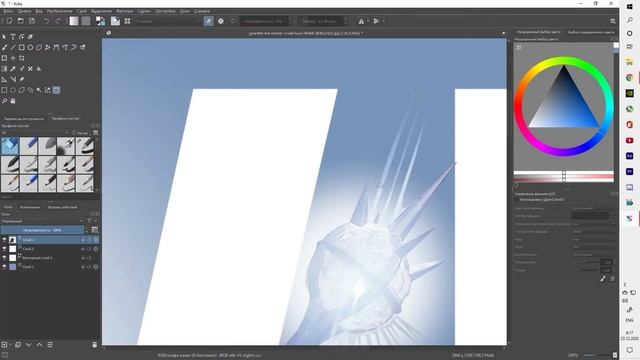Open the Фильтры menu

[124, 11]
